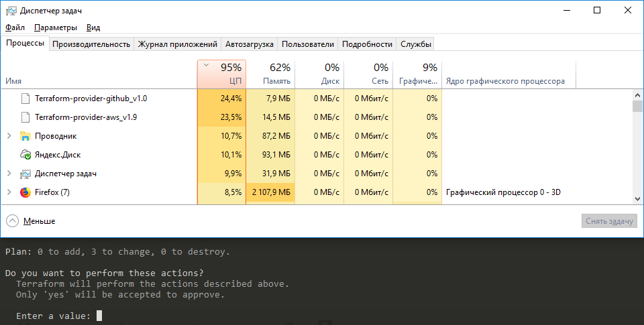The width and height of the screenshot is (644, 325).
Task: Minimize the Диспетчер задач window
Action: click(567, 10)
